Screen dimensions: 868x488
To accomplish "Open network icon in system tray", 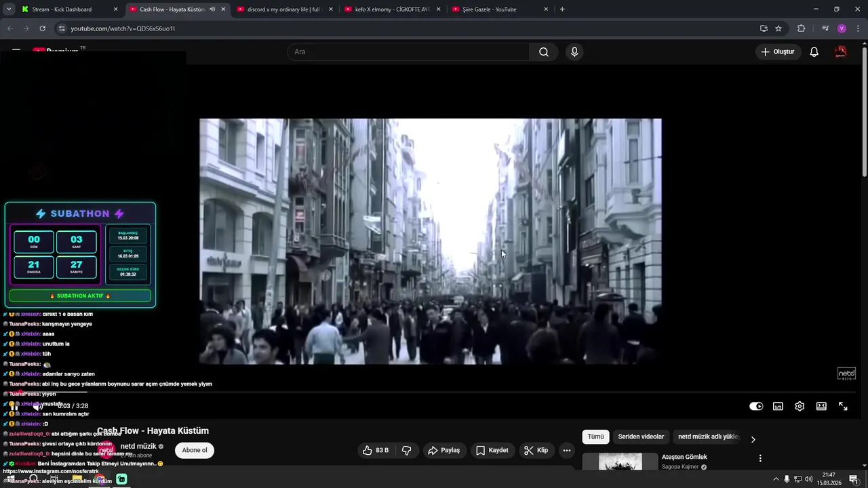I will click(x=797, y=479).
